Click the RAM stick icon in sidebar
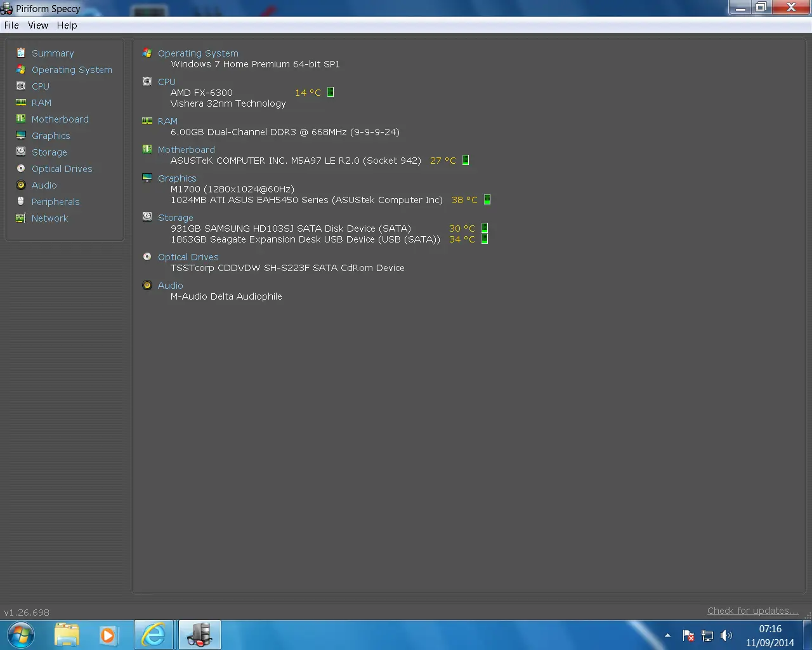 tap(21, 102)
